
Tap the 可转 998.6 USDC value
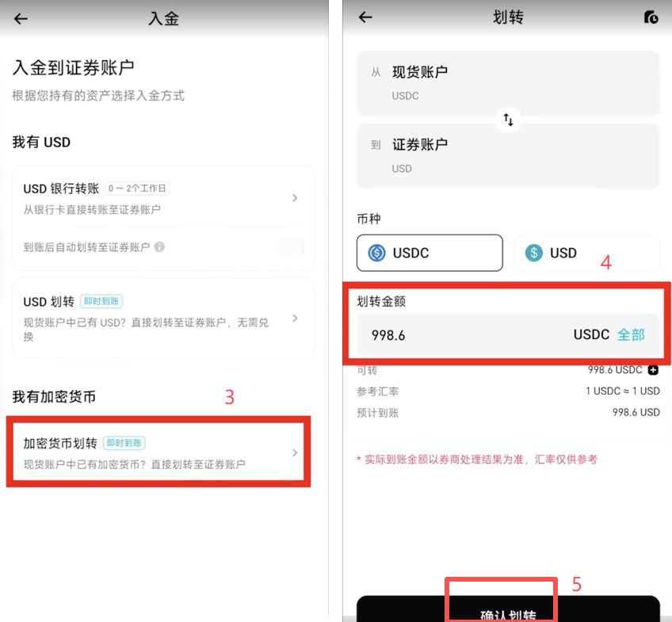[615, 370]
